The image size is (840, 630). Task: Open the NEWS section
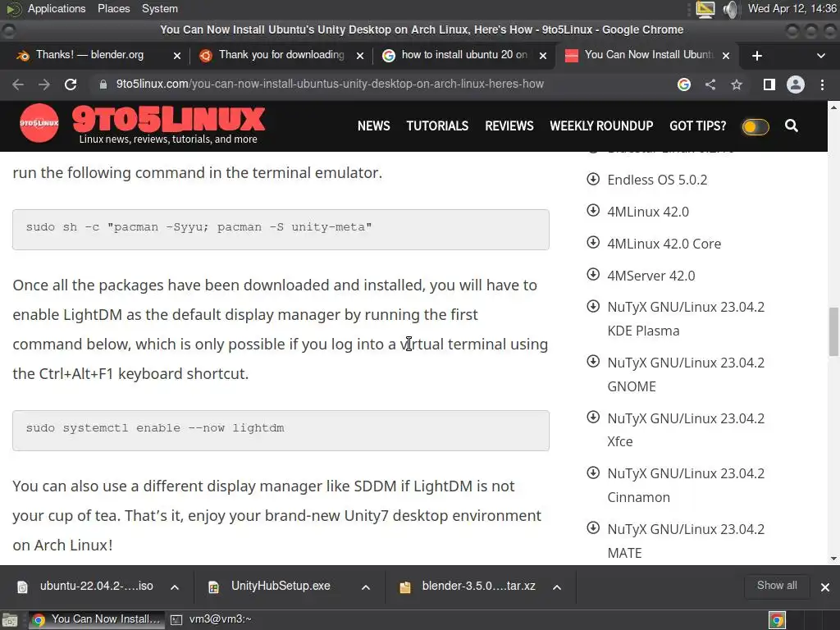coord(373,126)
